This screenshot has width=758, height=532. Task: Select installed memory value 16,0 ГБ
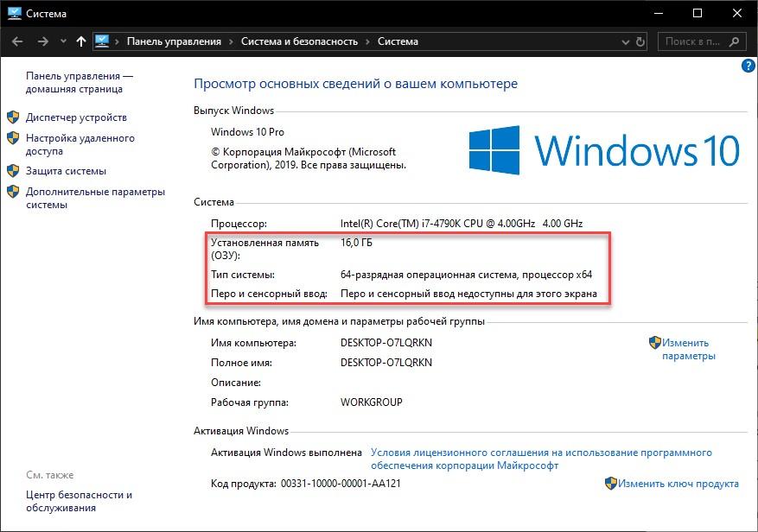pyautogui.click(x=356, y=243)
